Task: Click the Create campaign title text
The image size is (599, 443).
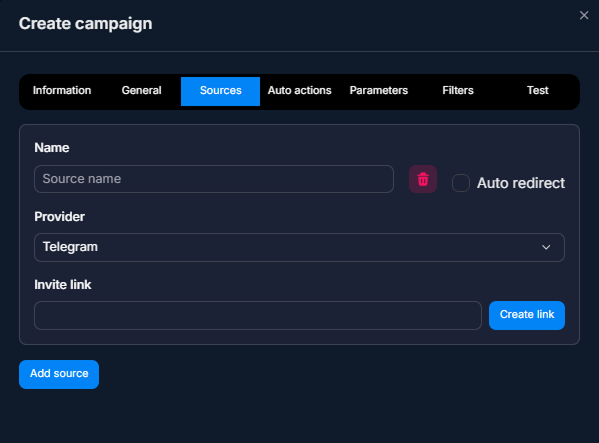Action: [x=86, y=24]
